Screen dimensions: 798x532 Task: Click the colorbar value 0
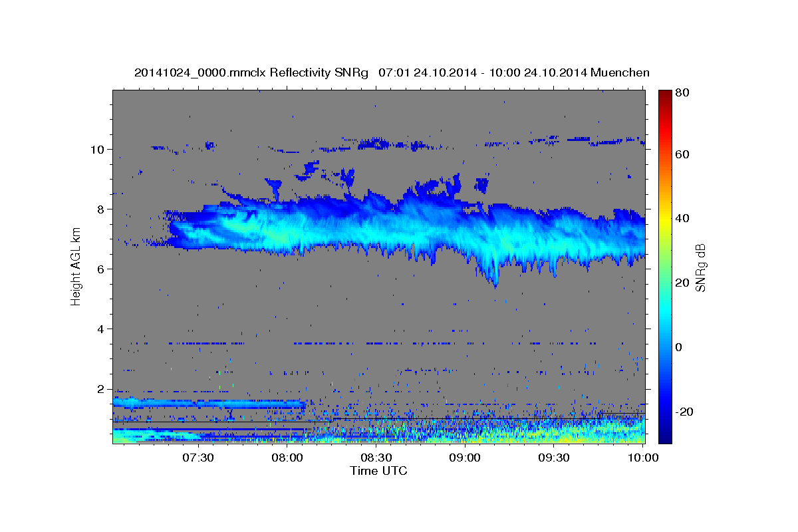680,347
